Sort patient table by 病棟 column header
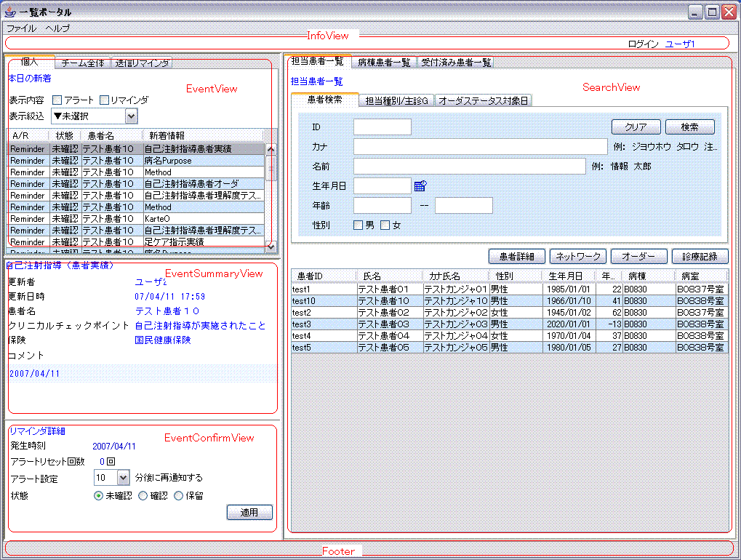 [x=649, y=276]
